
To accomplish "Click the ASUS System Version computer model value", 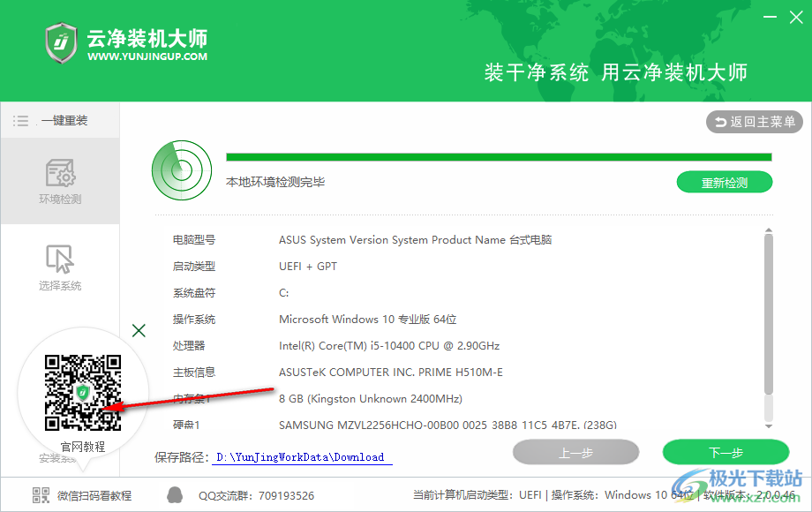I will click(x=416, y=240).
